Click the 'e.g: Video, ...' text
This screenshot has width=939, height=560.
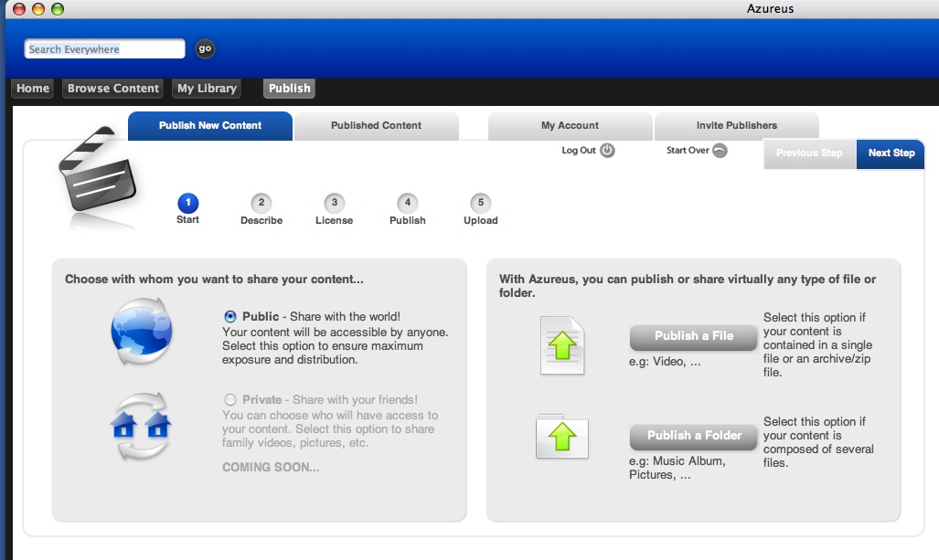point(665,362)
